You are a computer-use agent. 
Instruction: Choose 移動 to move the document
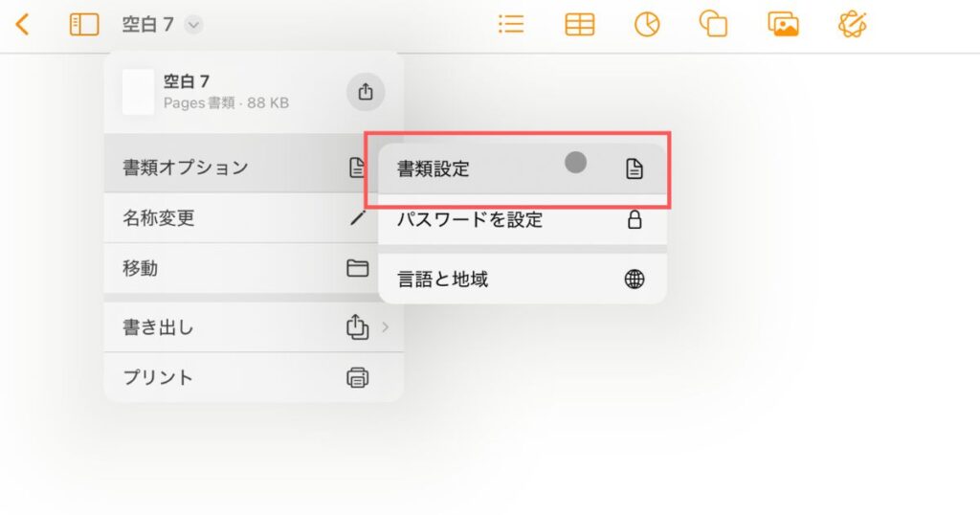pyautogui.click(x=240, y=268)
